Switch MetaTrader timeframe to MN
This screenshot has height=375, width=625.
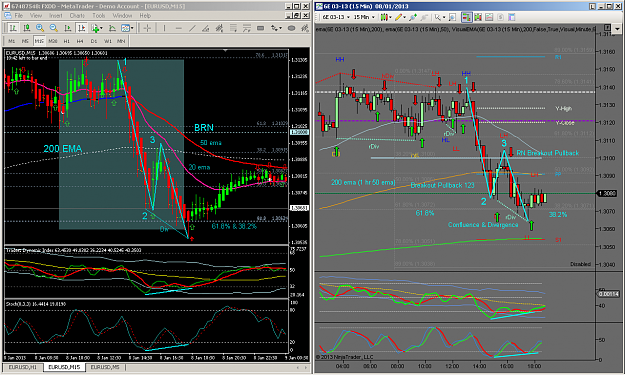tap(121, 41)
